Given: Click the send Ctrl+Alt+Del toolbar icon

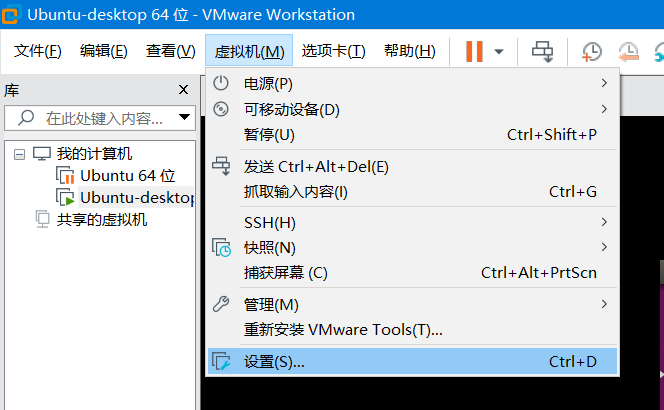Looking at the screenshot, I should (542, 52).
